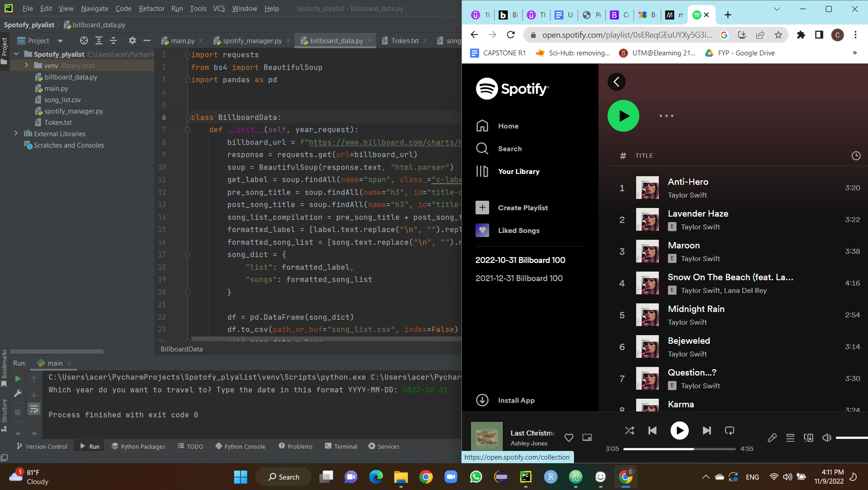Skip to next track
Image resolution: width=868 pixels, height=490 pixels.
[706, 431]
